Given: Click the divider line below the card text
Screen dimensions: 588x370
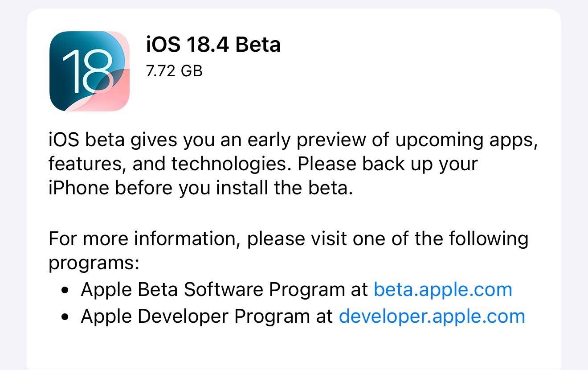Looking at the screenshot, I should (x=294, y=368).
